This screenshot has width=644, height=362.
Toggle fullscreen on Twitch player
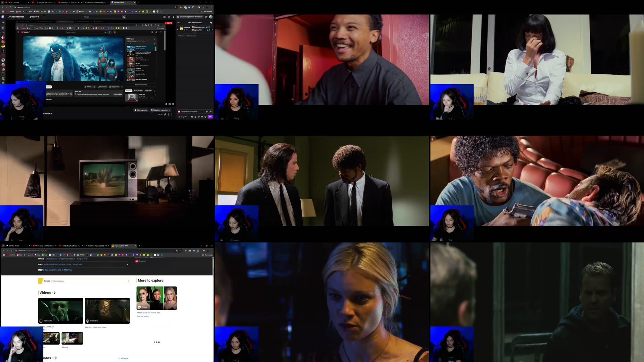[173, 104]
